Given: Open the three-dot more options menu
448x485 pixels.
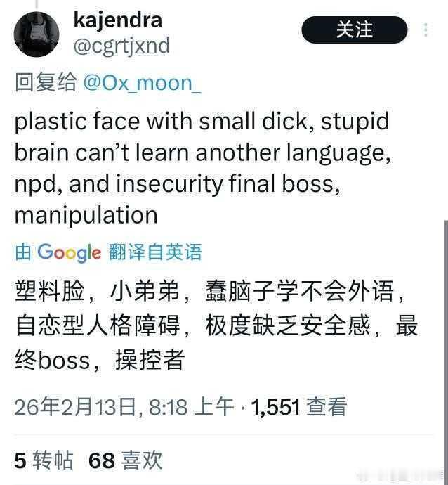Looking at the screenshot, I should coord(426,30).
